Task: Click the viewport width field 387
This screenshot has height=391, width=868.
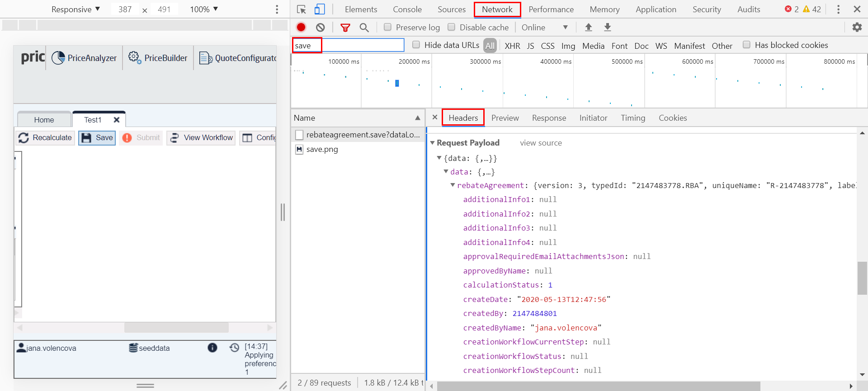Action: coord(125,9)
